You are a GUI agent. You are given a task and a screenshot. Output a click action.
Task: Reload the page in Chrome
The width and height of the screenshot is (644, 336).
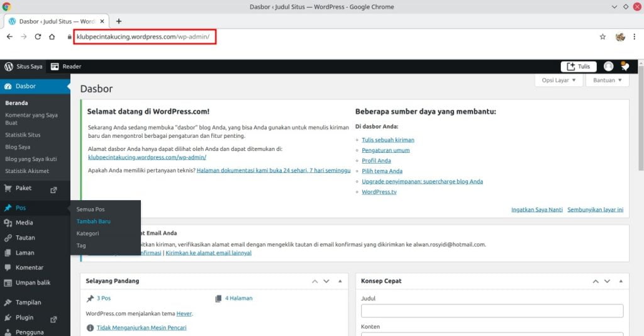[38, 36]
